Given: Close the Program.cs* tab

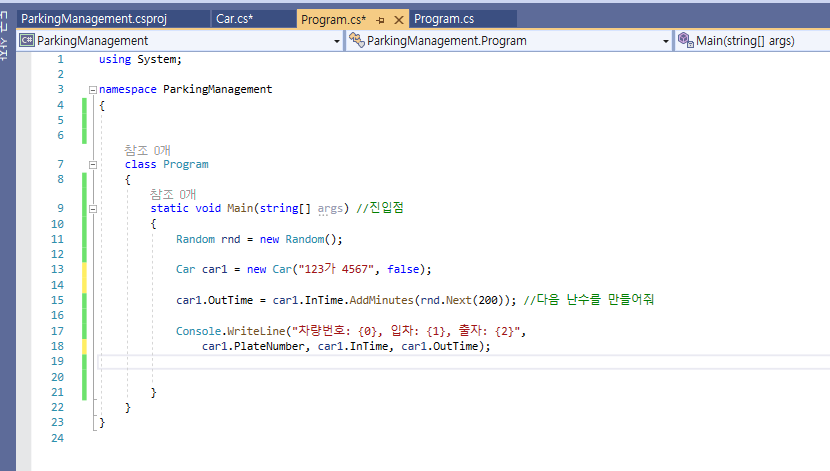Looking at the screenshot, I should coord(399,20).
